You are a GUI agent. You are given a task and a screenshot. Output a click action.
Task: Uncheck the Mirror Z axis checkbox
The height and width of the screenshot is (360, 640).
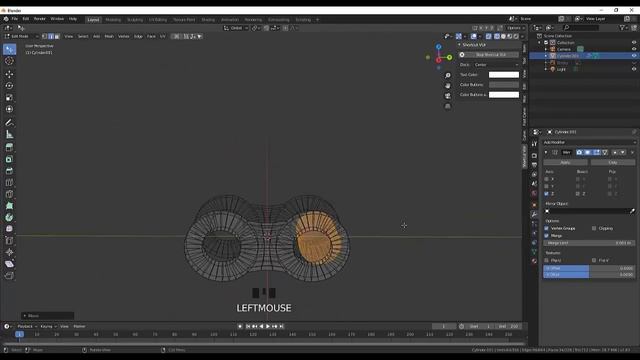[x=547, y=193]
